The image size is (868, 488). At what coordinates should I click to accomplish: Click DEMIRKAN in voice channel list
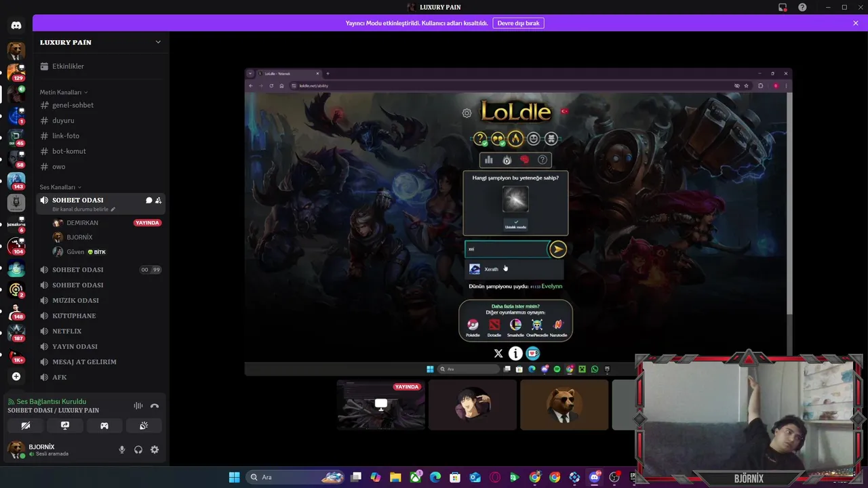[106, 223]
